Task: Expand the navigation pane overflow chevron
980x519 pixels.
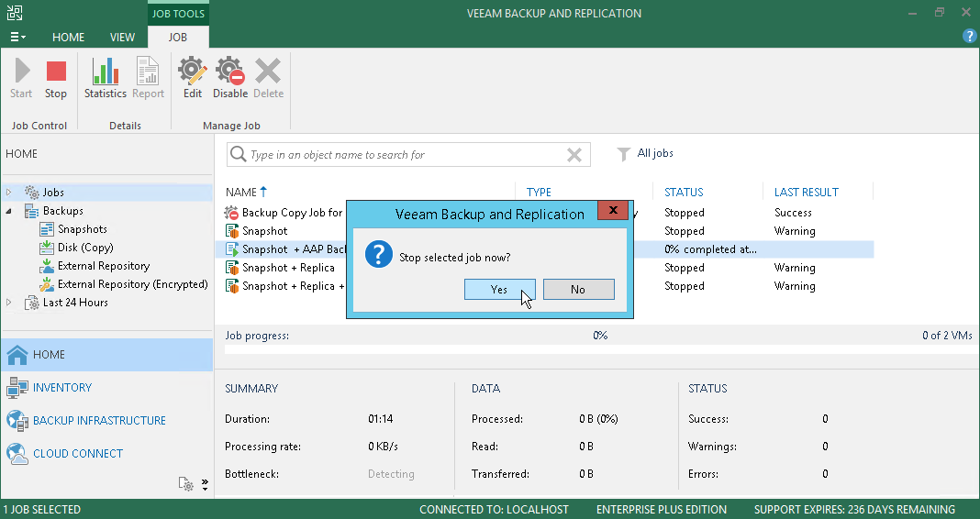Action: pos(205,485)
